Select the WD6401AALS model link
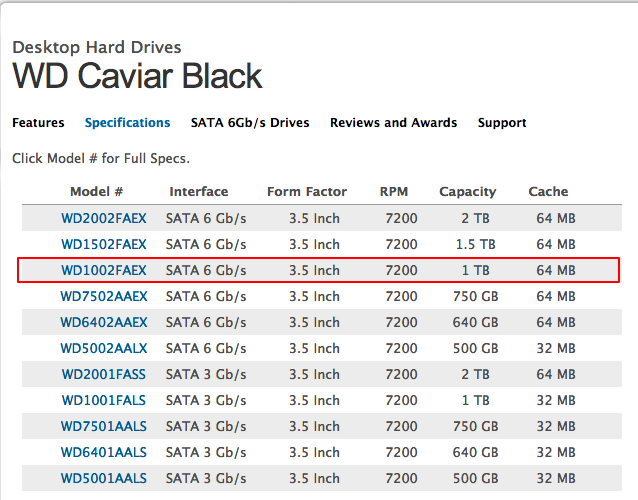638x500 pixels. click(104, 453)
